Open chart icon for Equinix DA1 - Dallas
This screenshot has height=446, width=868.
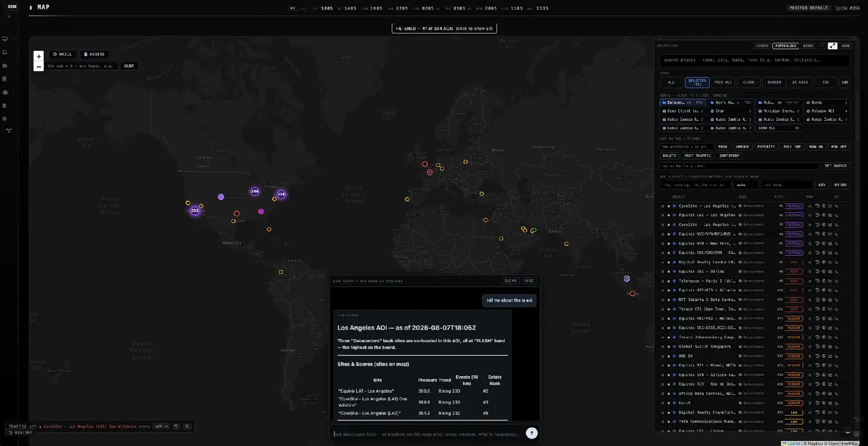830,271
